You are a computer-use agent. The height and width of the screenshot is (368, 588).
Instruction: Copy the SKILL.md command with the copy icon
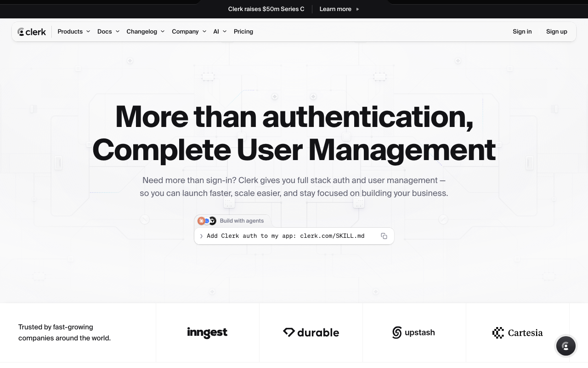click(384, 236)
